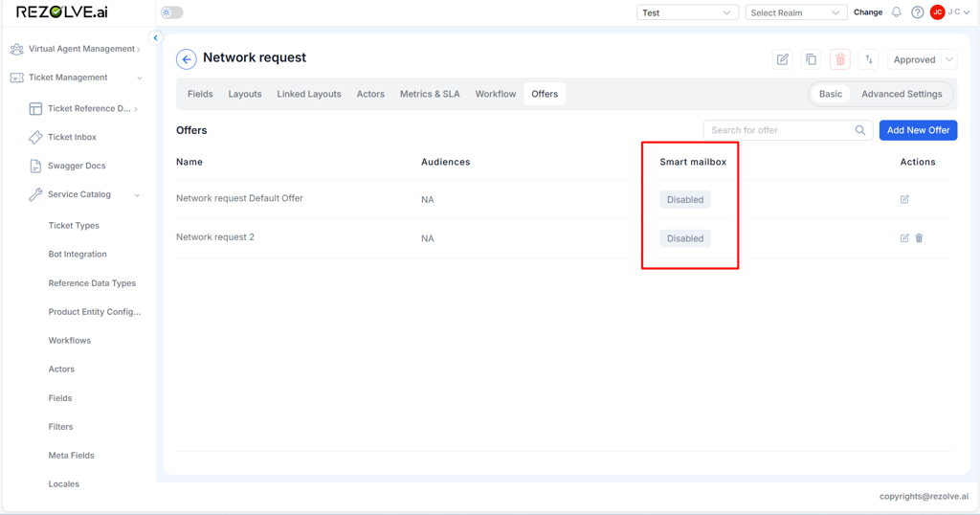The height and width of the screenshot is (515, 980).
Task: Click the Virtual Agent Management icon
Action: pos(17,49)
